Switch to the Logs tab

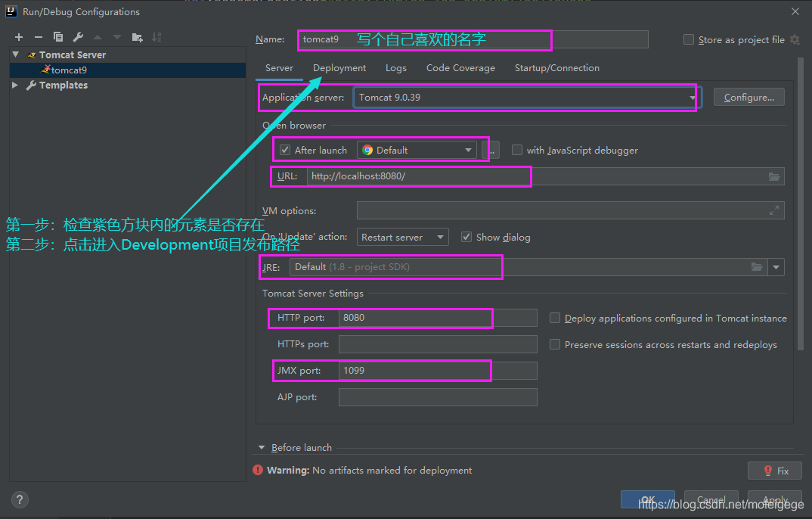(395, 68)
